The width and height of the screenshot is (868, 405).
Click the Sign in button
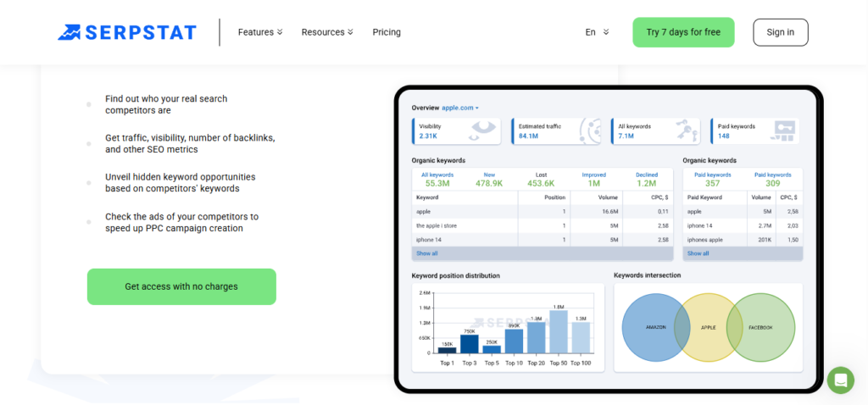tap(780, 32)
